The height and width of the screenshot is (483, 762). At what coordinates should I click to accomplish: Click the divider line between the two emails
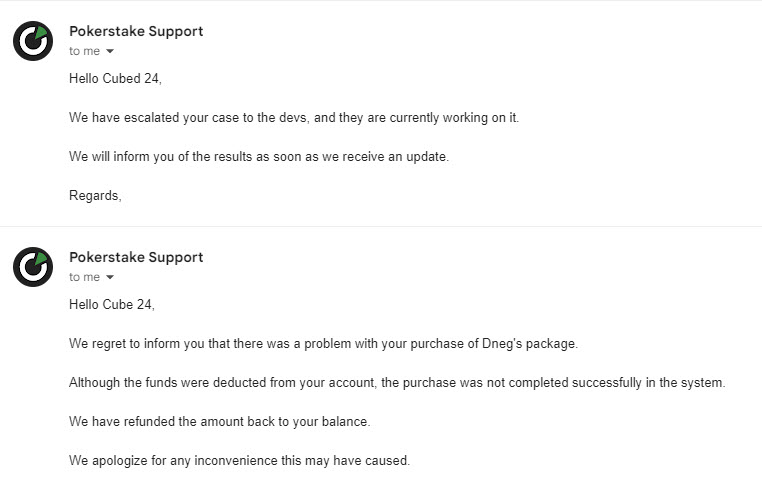point(381,227)
